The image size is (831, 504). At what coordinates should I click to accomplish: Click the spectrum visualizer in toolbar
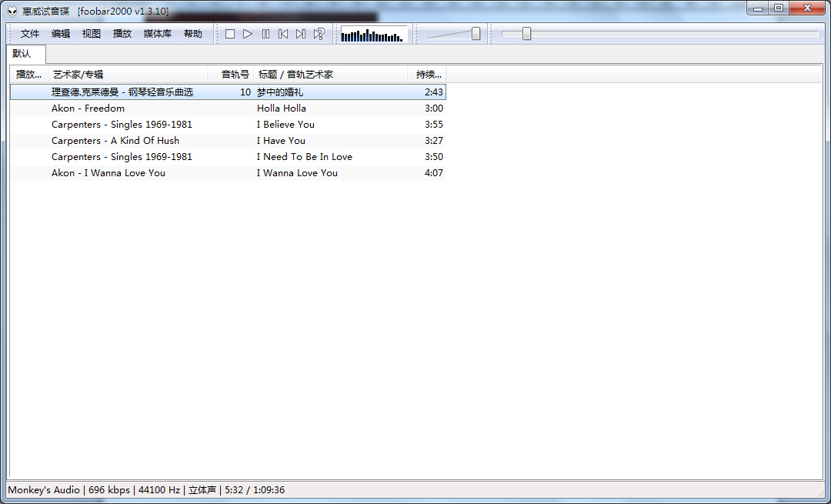[x=372, y=35]
